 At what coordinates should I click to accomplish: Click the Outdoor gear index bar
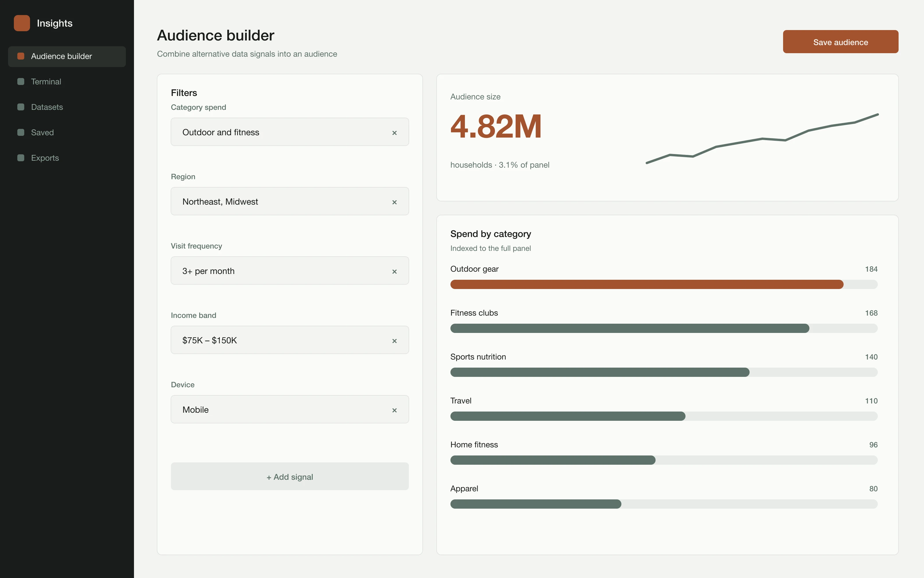coord(664,284)
